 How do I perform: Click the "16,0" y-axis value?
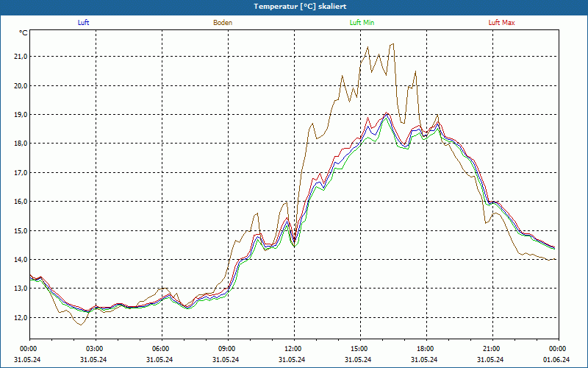click(21, 202)
